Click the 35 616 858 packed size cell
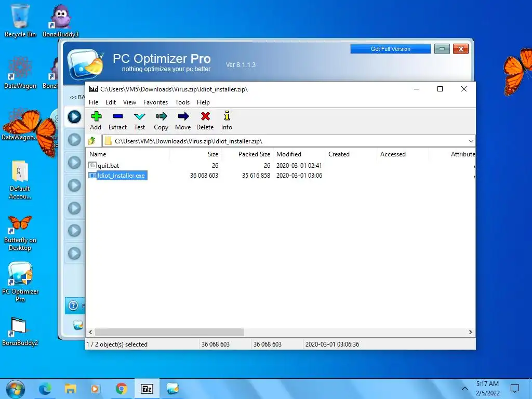This screenshot has width=532, height=399. click(x=256, y=176)
